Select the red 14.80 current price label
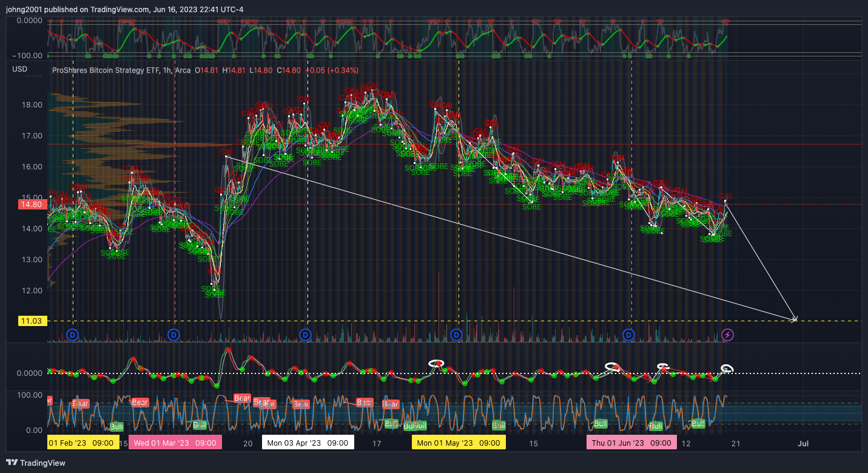The height and width of the screenshot is (473, 868). (33, 205)
